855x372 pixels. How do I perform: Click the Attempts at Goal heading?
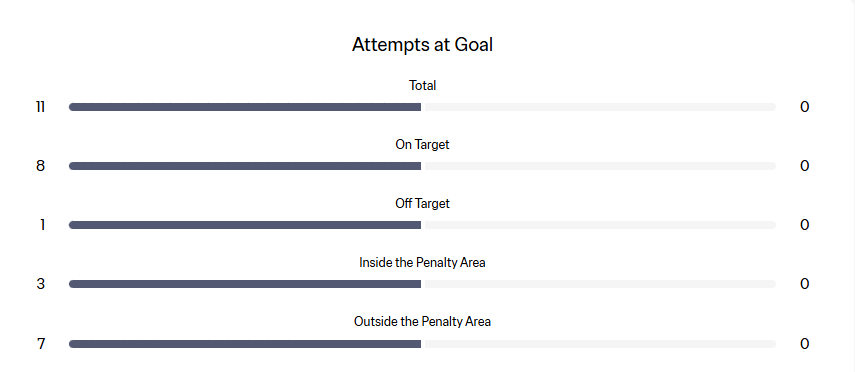pos(422,44)
